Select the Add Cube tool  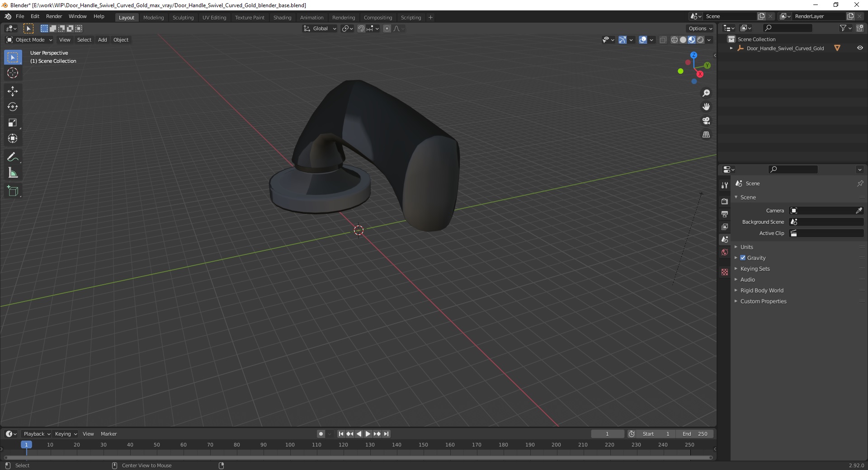pos(13,191)
